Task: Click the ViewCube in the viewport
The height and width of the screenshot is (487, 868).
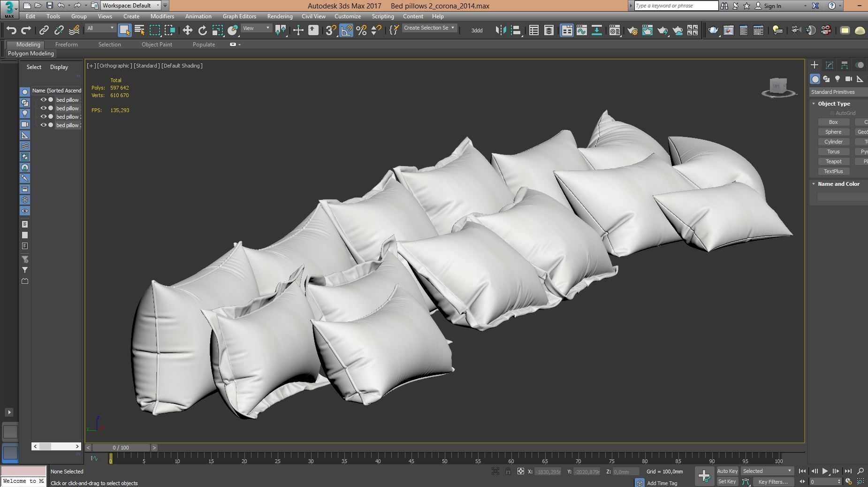Action: click(779, 87)
